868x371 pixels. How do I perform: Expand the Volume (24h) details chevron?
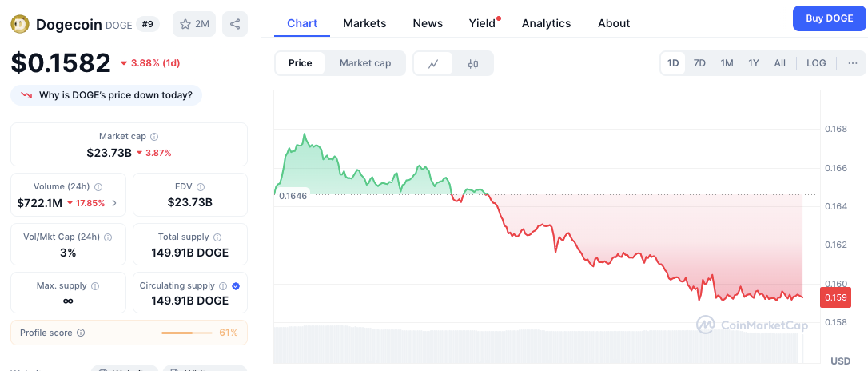click(x=114, y=203)
